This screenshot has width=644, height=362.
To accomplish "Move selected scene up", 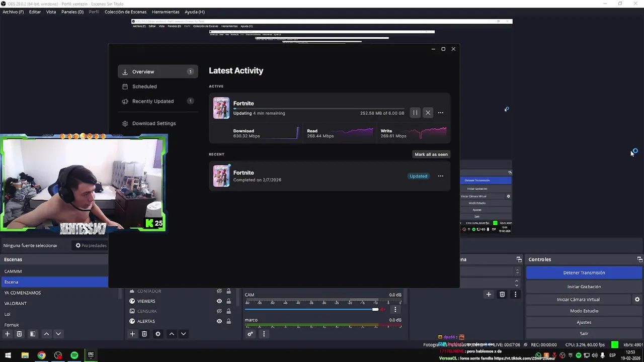I will coord(46,334).
